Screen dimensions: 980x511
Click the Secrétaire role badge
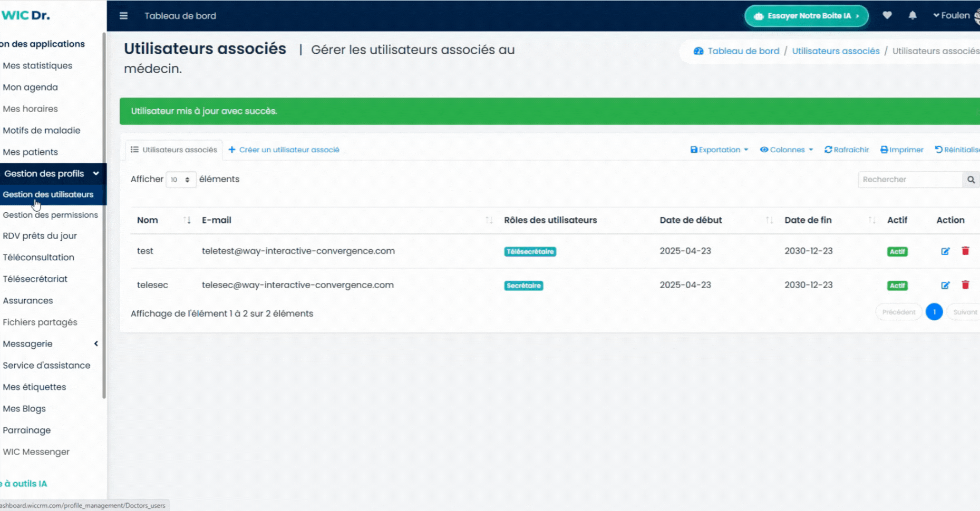[523, 286]
